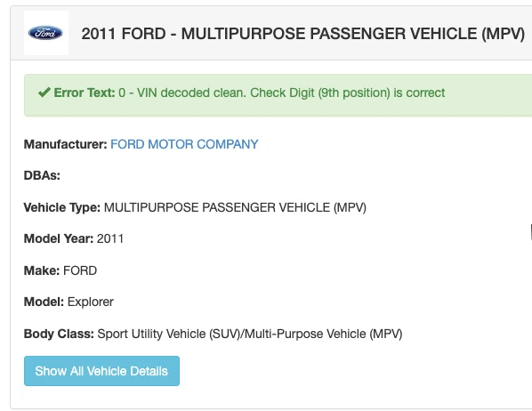Select the model year value 2011
Image resolution: width=532 pixels, height=411 pixels.
click(x=110, y=238)
